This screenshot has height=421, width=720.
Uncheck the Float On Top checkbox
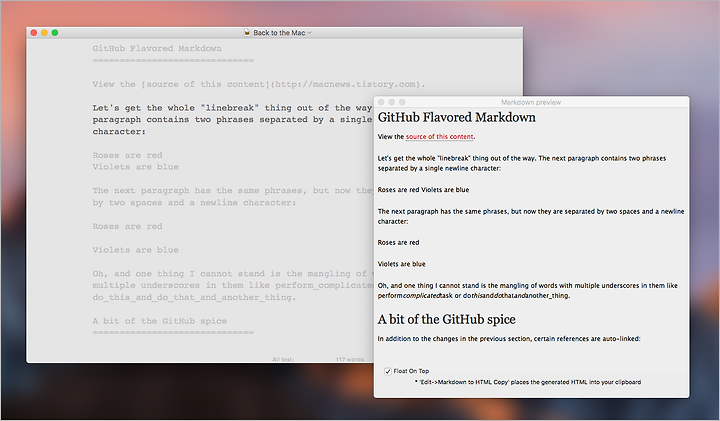(x=388, y=371)
